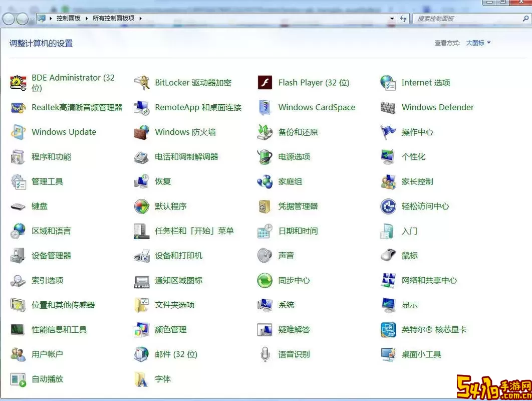Expand the arrow before 控制面板 breadcrumb

point(51,19)
